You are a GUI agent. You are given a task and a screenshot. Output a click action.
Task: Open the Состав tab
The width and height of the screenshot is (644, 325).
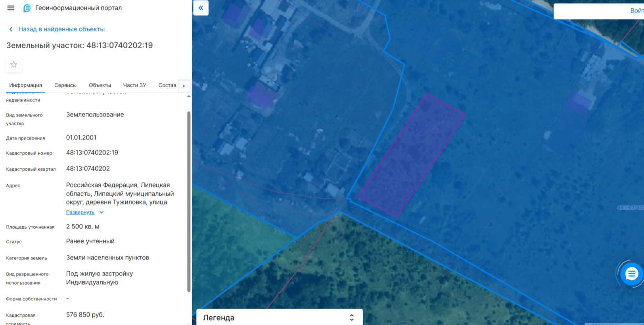pyautogui.click(x=167, y=85)
